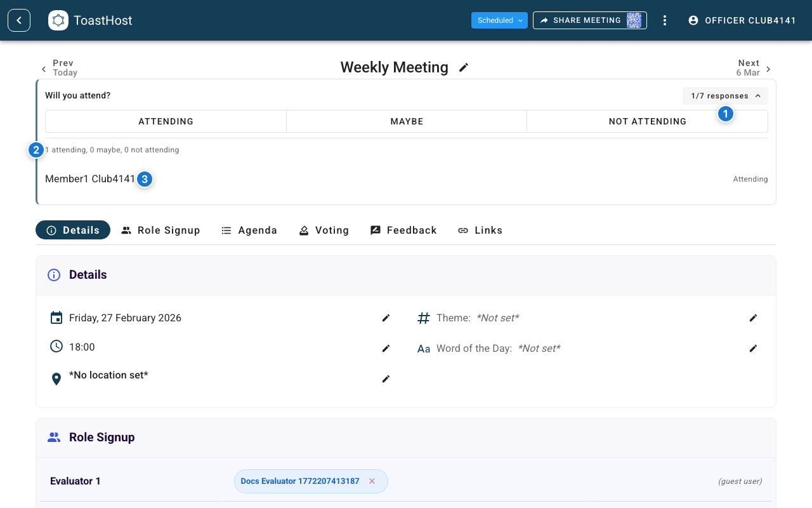Click the pencil to rename Weekly Meeting

pos(464,67)
